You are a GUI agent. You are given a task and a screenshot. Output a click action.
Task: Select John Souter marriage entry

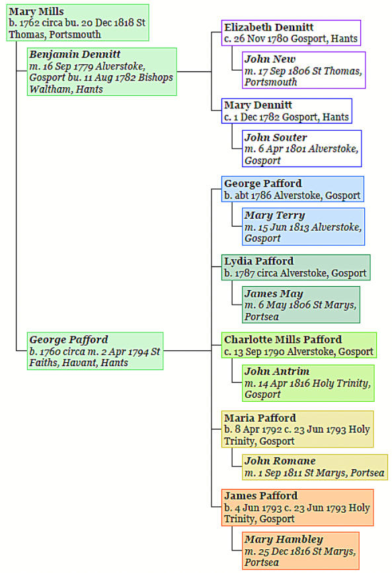301,148
